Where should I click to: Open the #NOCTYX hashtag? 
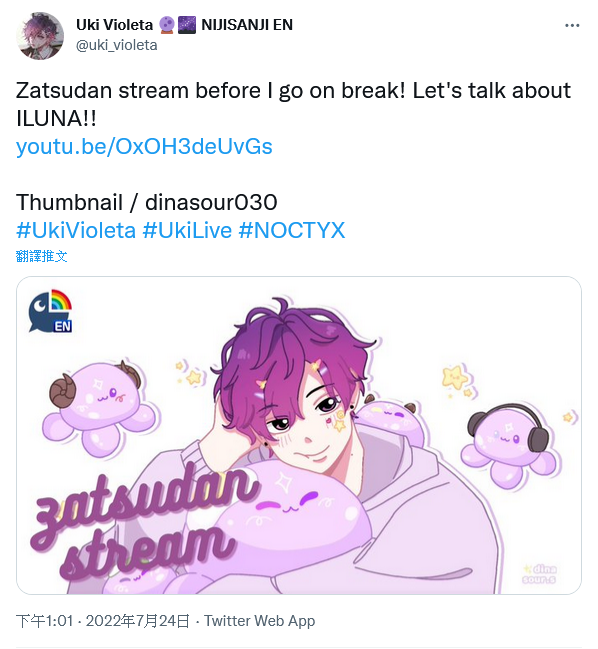click(292, 230)
